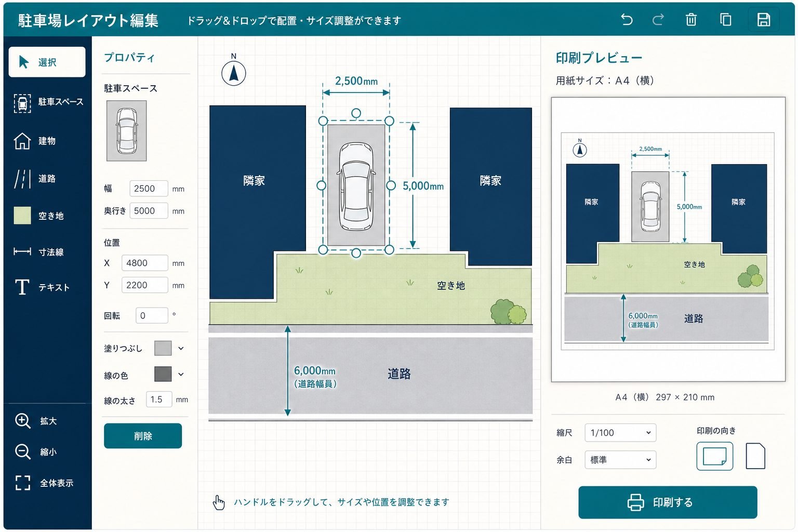Click the 用紙サイズ：A4（横）text

click(x=605, y=81)
